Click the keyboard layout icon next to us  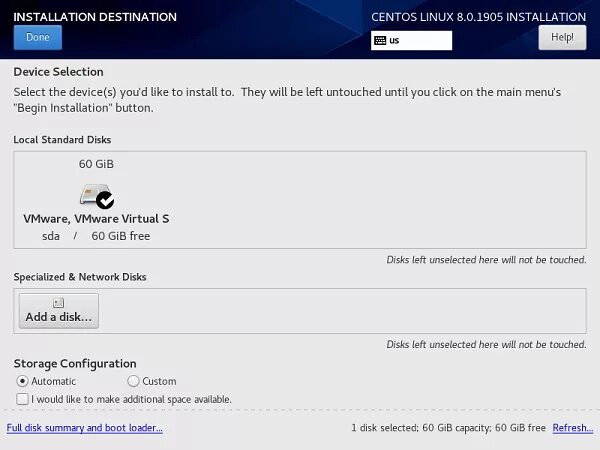(380, 40)
